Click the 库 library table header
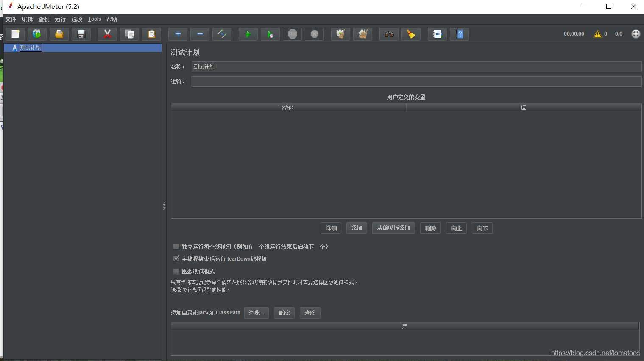This screenshot has height=361, width=644. (x=405, y=326)
